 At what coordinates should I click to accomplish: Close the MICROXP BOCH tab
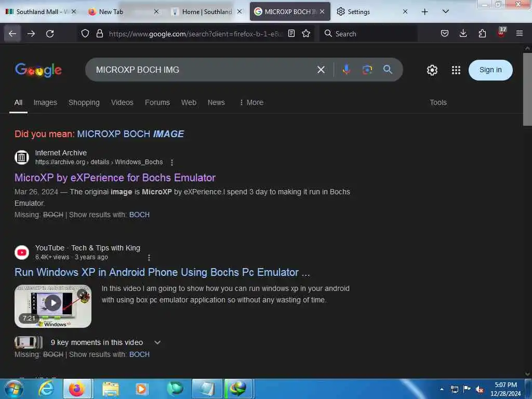[x=322, y=12]
